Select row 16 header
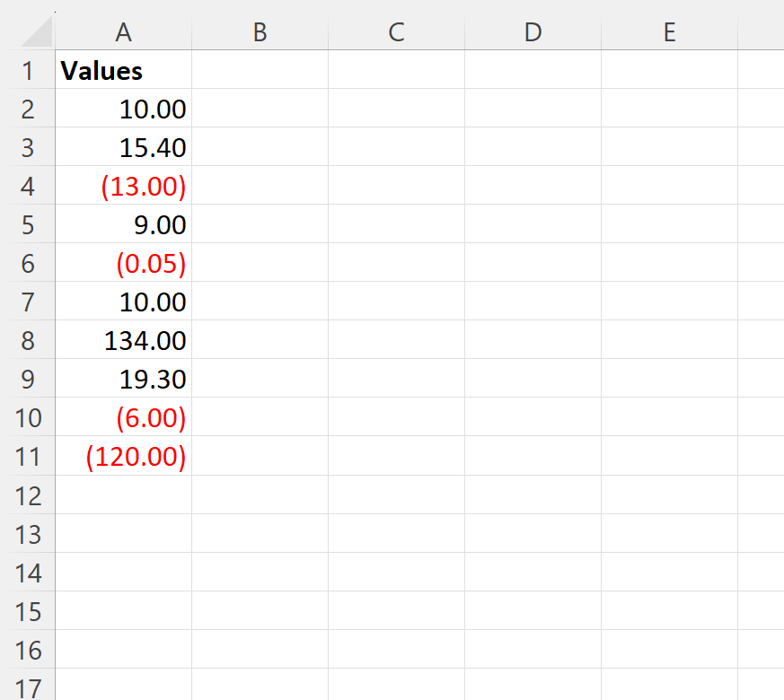The image size is (784, 700). [28, 649]
